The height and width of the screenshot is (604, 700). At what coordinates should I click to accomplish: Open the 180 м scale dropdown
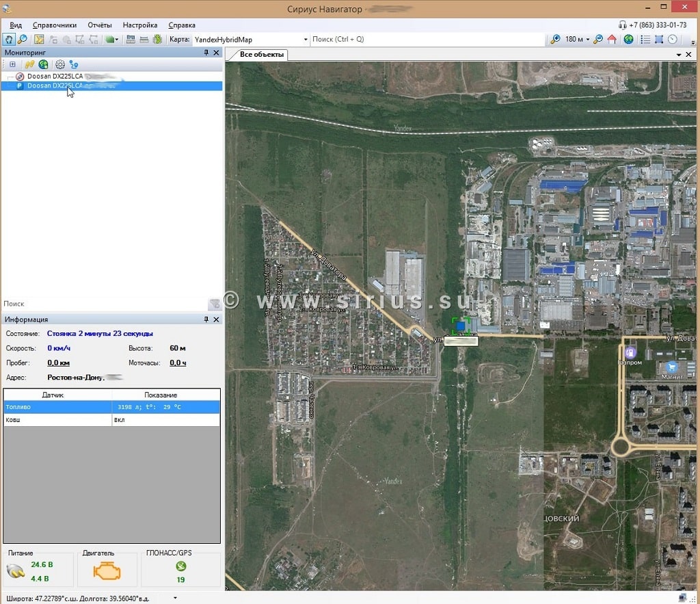[588, 40]
